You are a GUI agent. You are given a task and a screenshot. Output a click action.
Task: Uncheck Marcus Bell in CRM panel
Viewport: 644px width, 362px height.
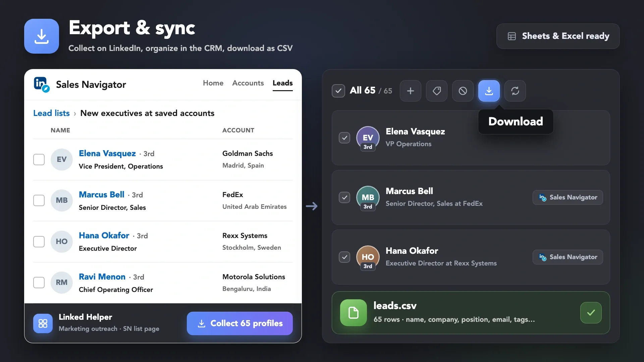[344, 197]
